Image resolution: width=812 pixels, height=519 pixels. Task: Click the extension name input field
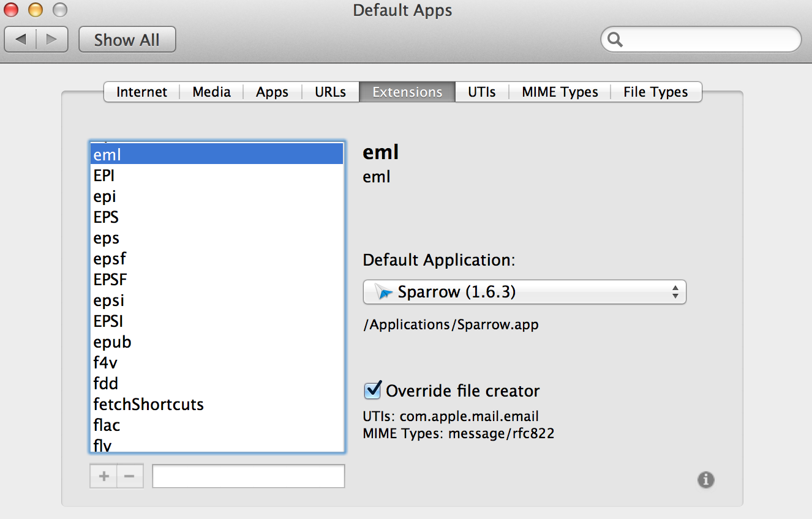[249, 476]
